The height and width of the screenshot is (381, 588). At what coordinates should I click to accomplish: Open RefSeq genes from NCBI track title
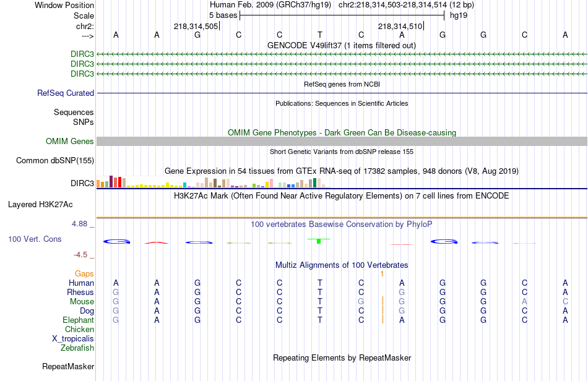click(x=342, y=84)
